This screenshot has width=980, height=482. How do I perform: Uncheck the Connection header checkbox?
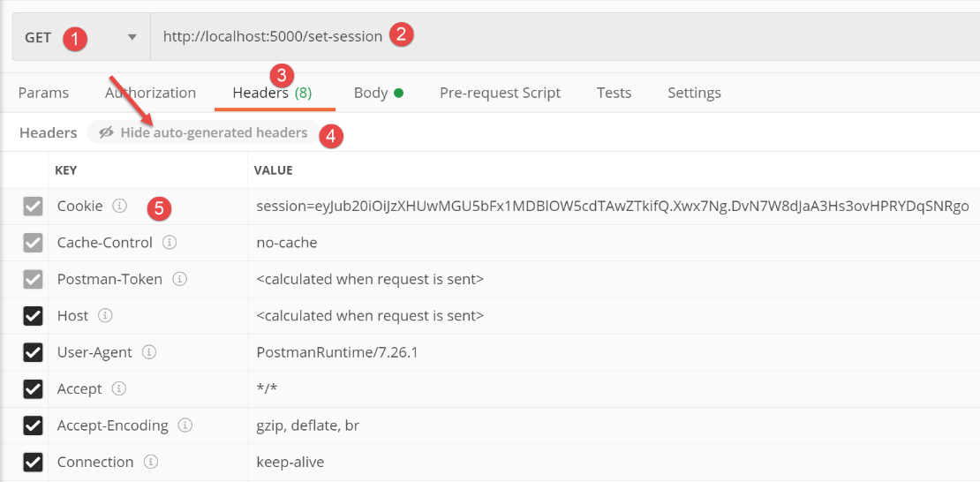click(33, 462)
